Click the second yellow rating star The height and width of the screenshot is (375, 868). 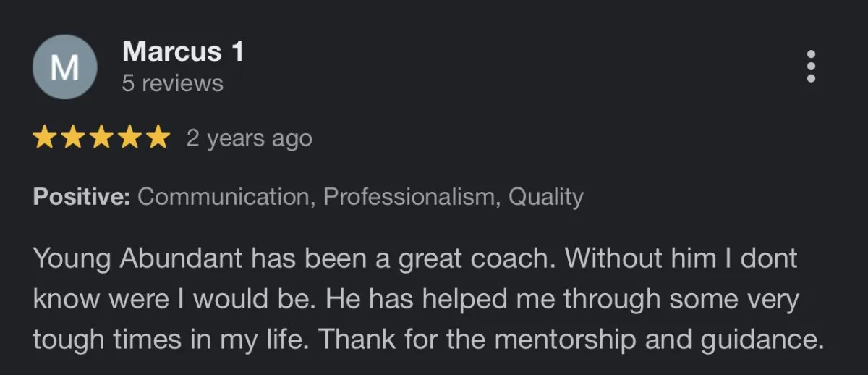[x=73, y=138]
